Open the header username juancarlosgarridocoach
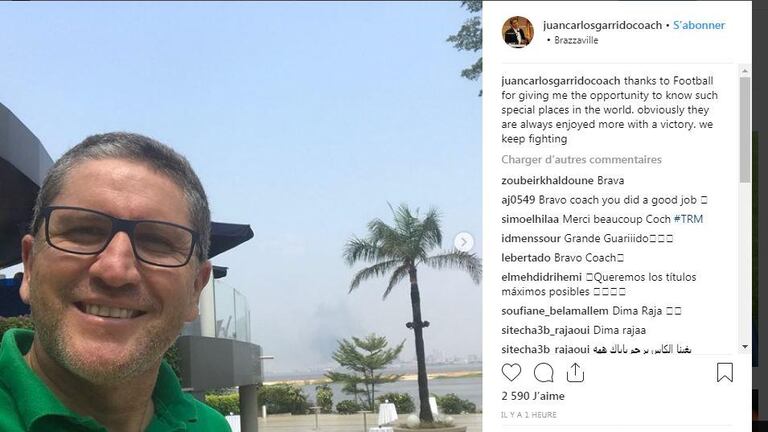Image resolution: width=768 pixels, height=432 pixels. (x=602, y=25)
